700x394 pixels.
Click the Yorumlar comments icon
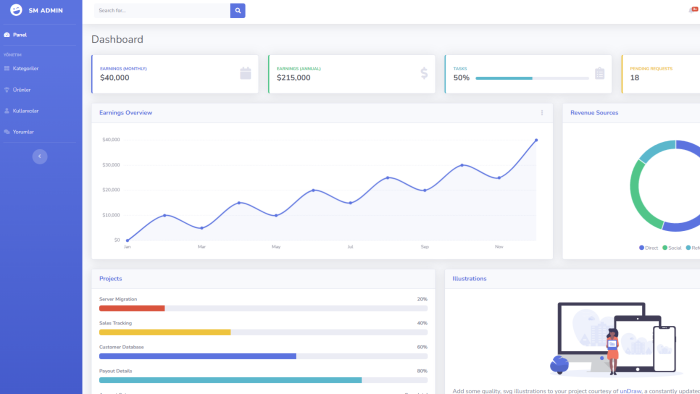tap(7, 132)
